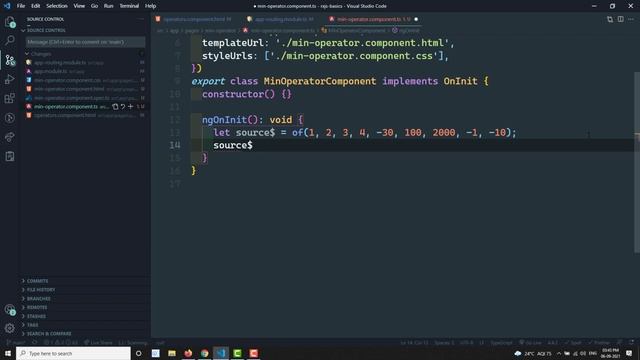Switch to VS Code taskbar icon

(221, 353)
